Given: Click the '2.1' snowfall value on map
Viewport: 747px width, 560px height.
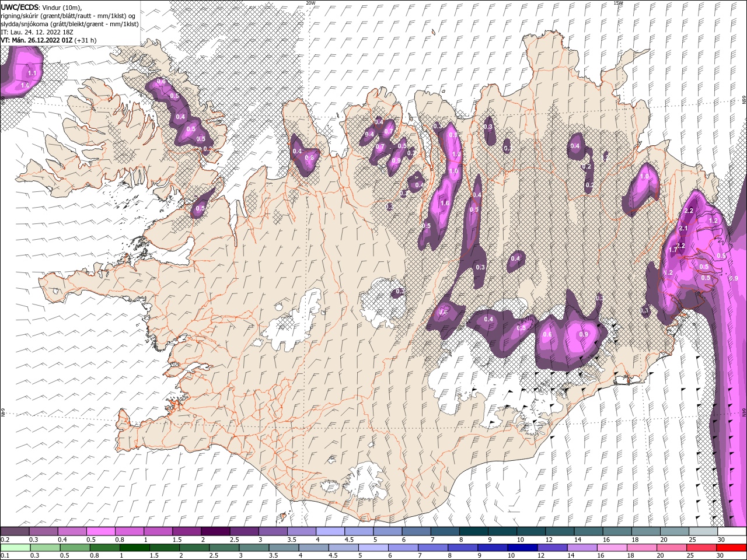Looking at the screenshot, I should tap(684, 228).
